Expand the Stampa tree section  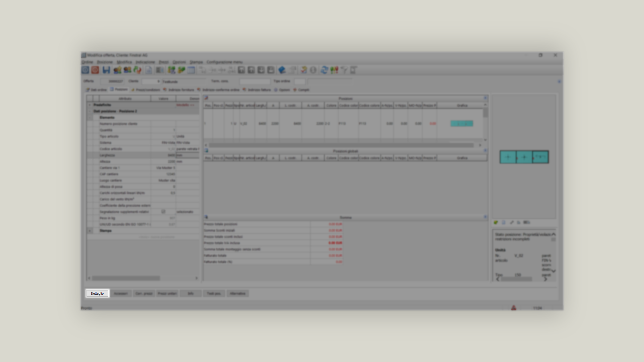[90, 231]
